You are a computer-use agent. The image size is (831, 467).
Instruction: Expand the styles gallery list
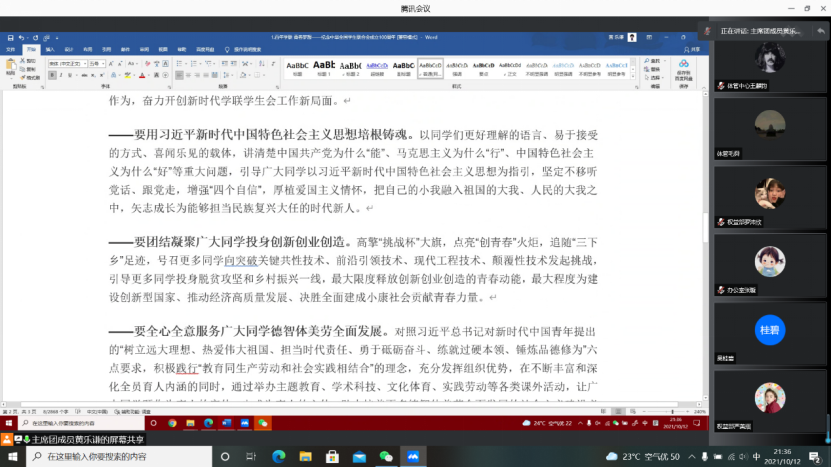coord(634,76)
